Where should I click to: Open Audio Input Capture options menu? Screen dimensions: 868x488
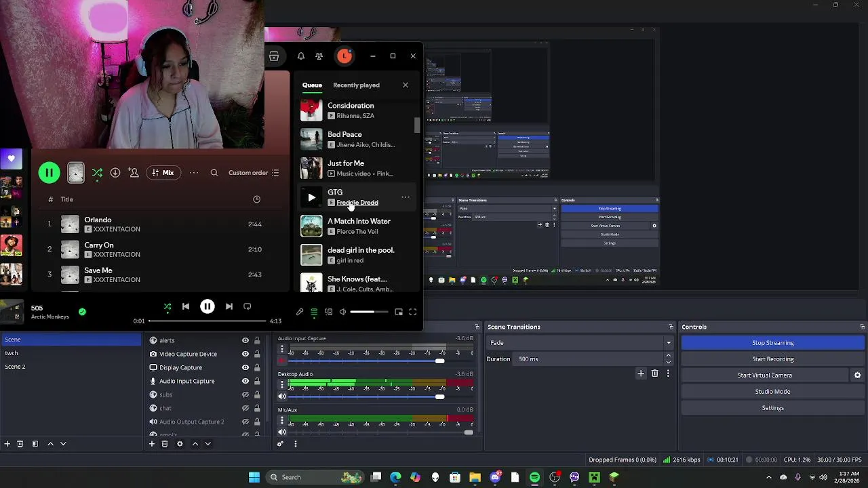(x=282, y=349)
